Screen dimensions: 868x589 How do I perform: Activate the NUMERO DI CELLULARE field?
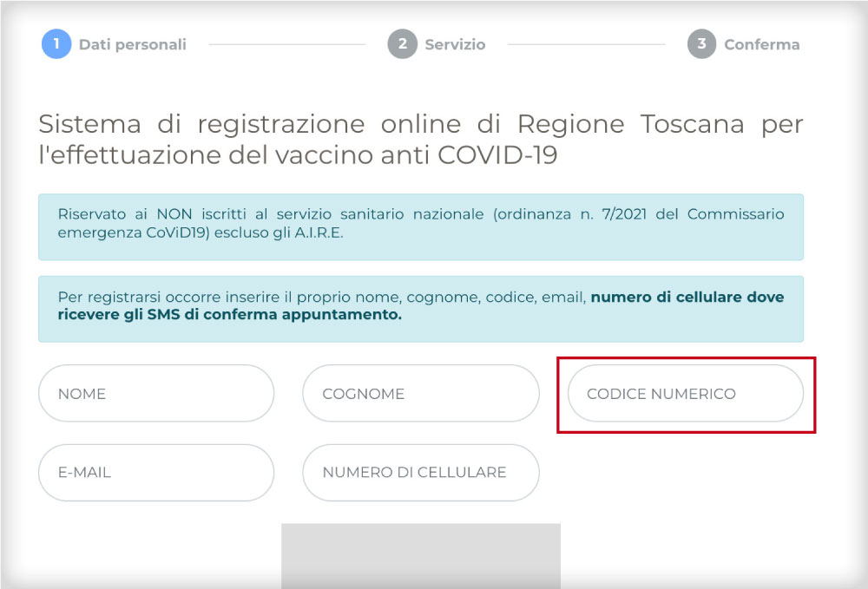pyautogui.click(x=421, y=473)
